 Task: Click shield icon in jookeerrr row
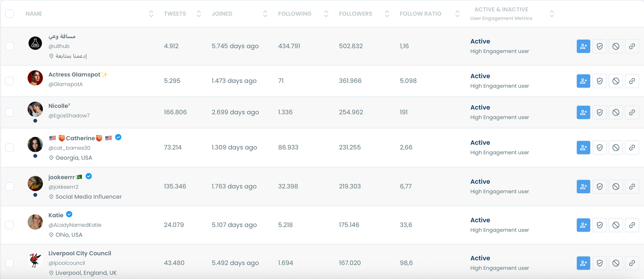click(600, 186)
